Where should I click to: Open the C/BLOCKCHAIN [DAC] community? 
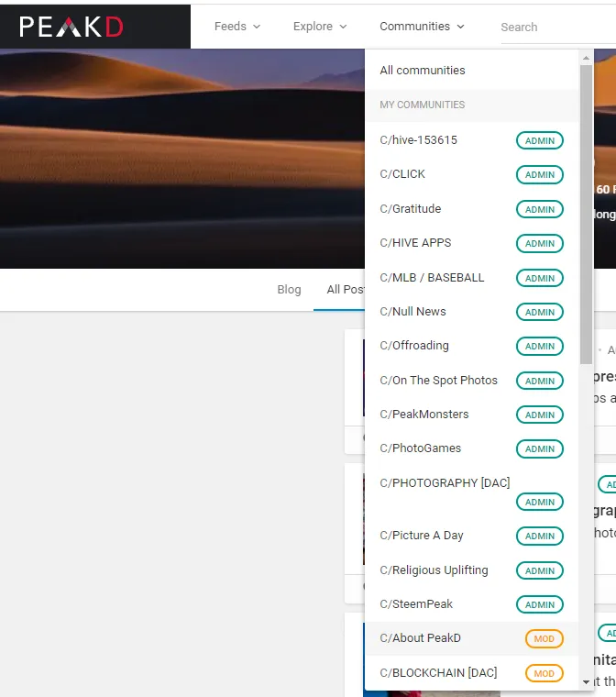[x=471, y=673]
